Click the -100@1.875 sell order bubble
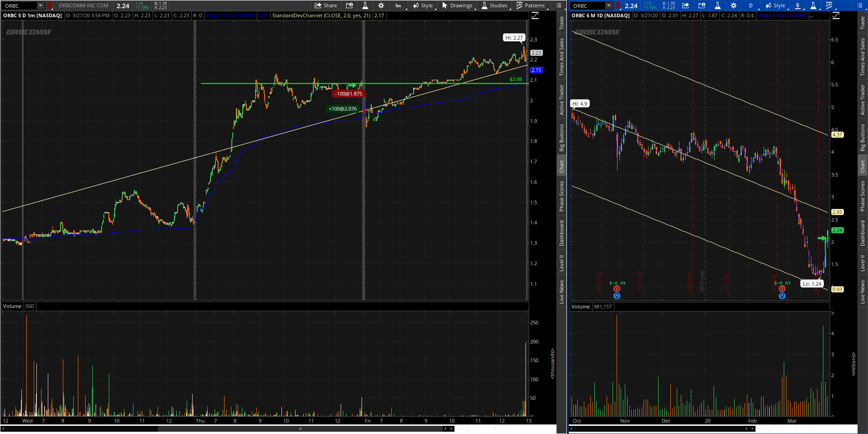The height and width of the screenshot is (434, 868). (x=349, y=94)
